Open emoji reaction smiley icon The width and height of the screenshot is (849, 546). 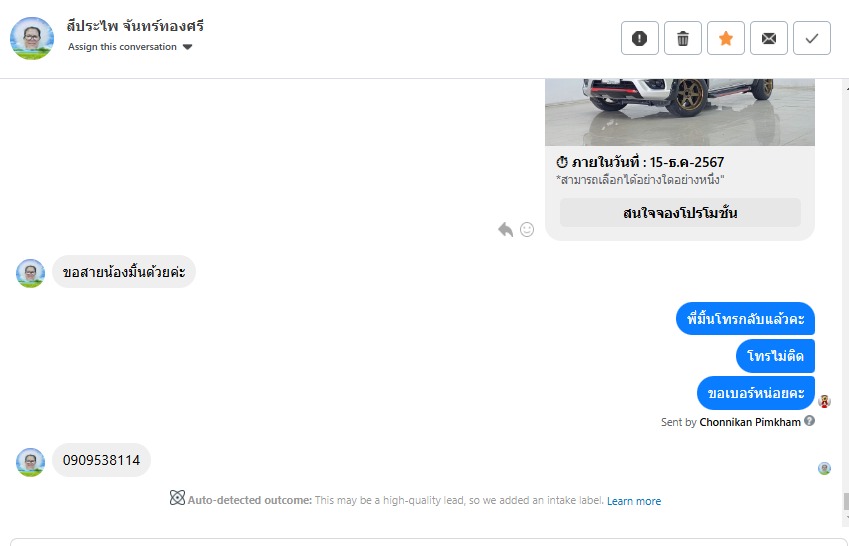click(527, 229)
